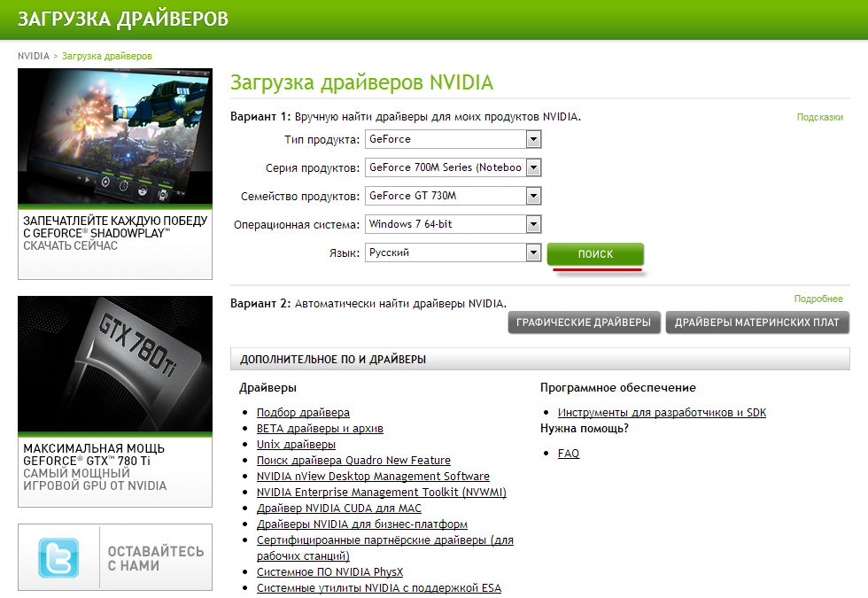Click the Twitter bird icon

click(58, 557)
